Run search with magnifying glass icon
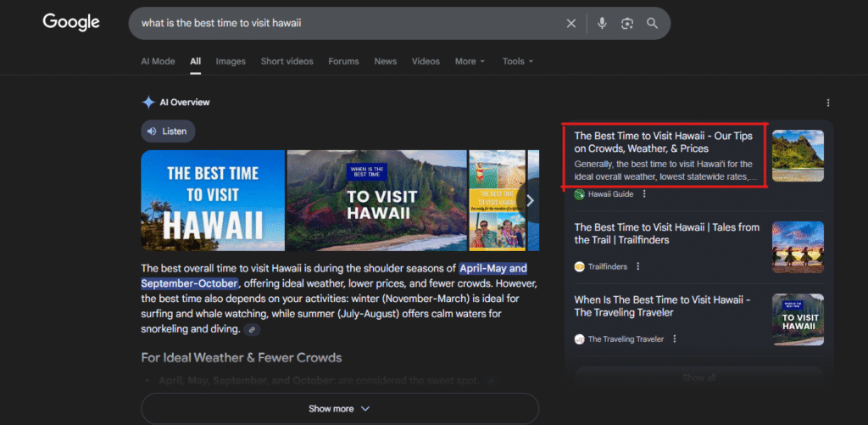 [x=652, y=23]
